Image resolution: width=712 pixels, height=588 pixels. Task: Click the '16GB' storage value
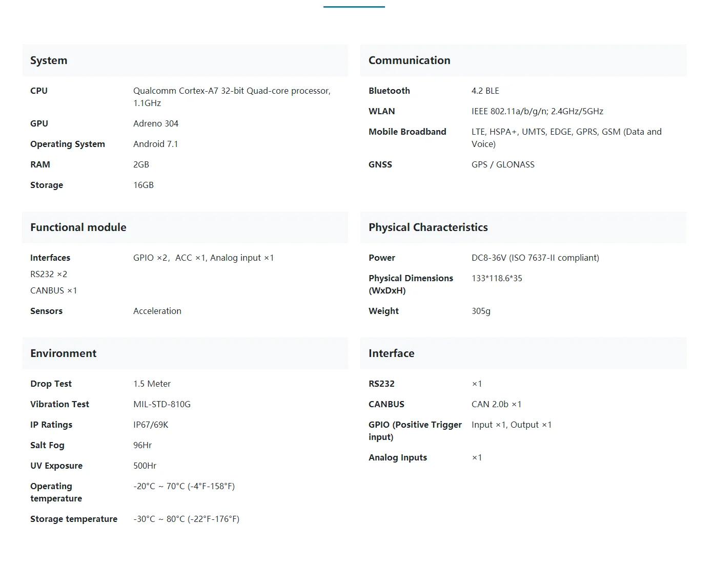(144, 185)
